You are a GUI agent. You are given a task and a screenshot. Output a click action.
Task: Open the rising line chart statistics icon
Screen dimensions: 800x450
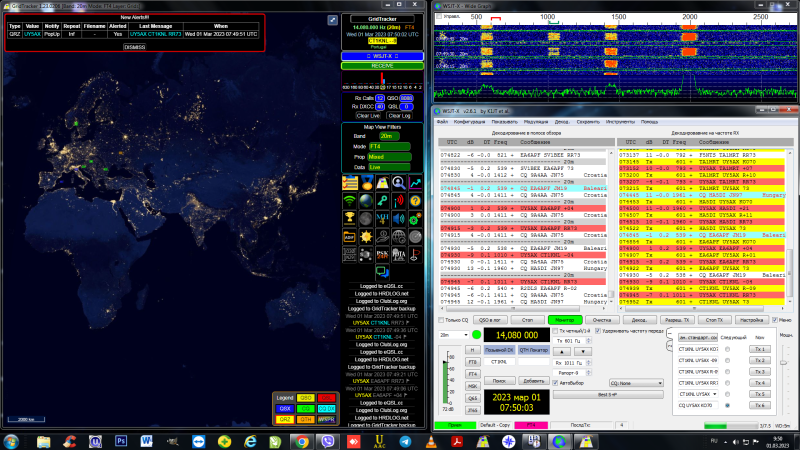(415, 183)
